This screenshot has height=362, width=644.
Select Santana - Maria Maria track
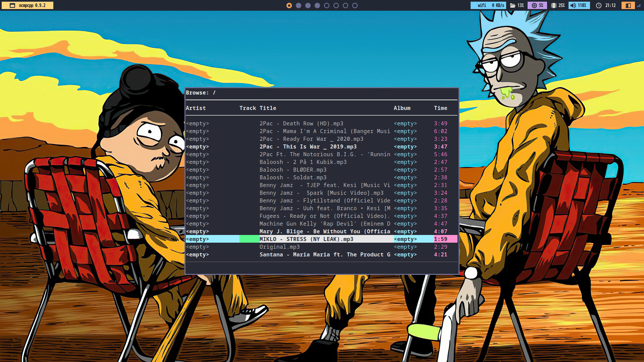tap(322, 254)
